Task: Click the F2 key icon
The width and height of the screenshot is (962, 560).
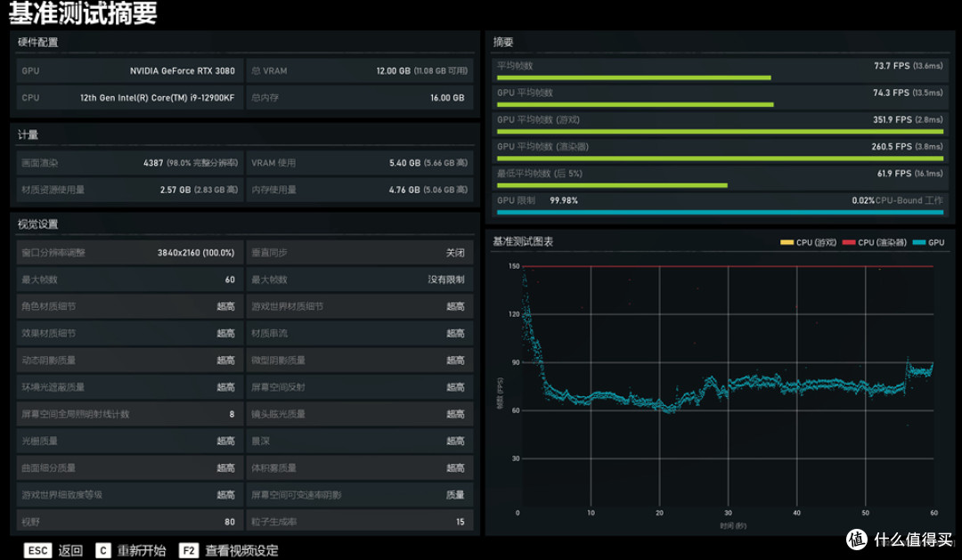Action: click(x=188, y=550)
